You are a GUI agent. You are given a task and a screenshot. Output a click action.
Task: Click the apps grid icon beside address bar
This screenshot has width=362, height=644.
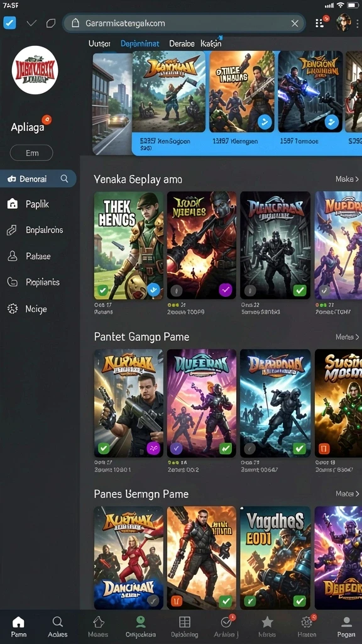319,23
